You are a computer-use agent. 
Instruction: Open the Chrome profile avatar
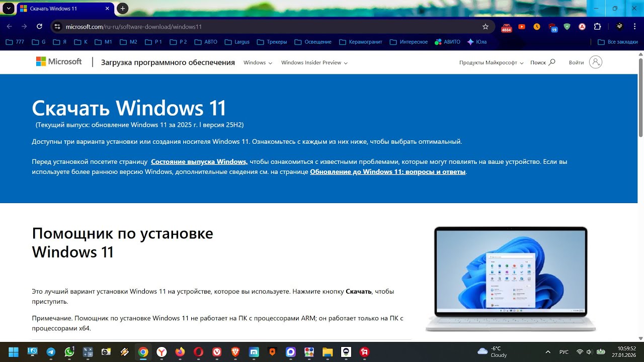[x=620, y=26]
